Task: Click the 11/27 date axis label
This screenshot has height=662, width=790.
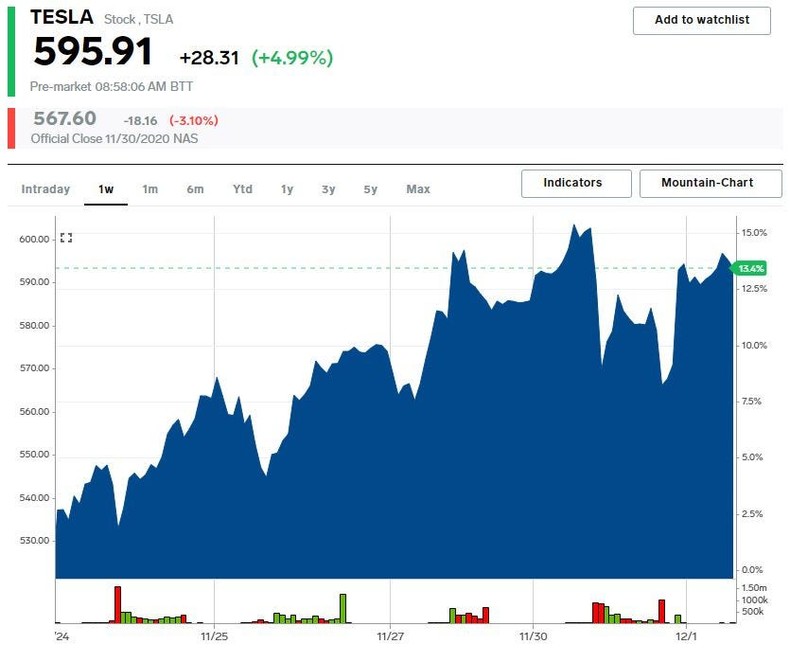Action: (x=391, y=635)
